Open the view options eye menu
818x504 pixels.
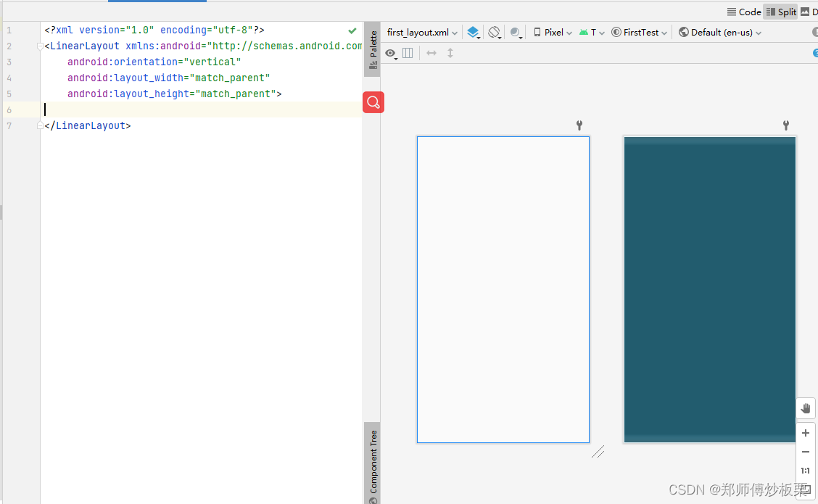point(391,53)
